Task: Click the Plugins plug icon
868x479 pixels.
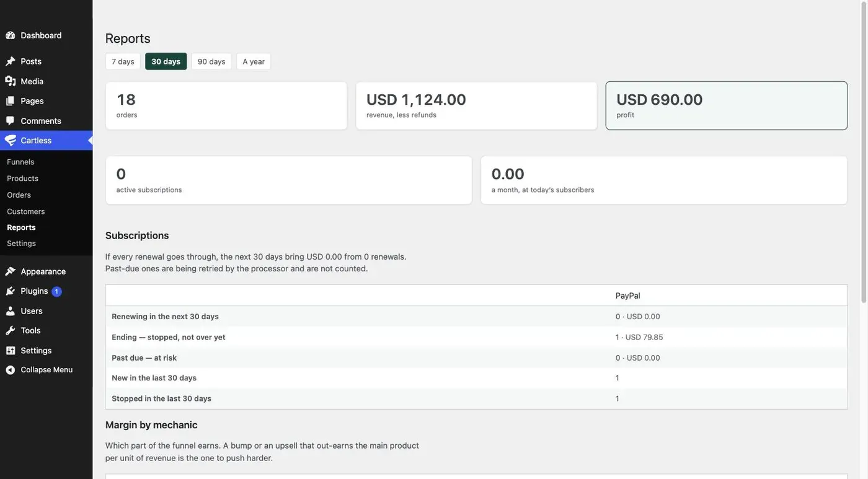Action: pos(11,291)
